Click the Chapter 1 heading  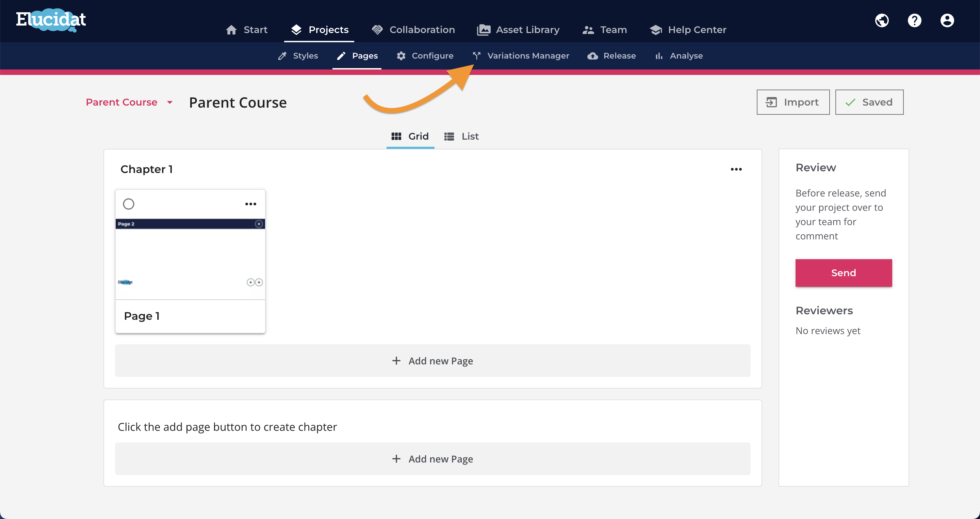pos(146,169)
